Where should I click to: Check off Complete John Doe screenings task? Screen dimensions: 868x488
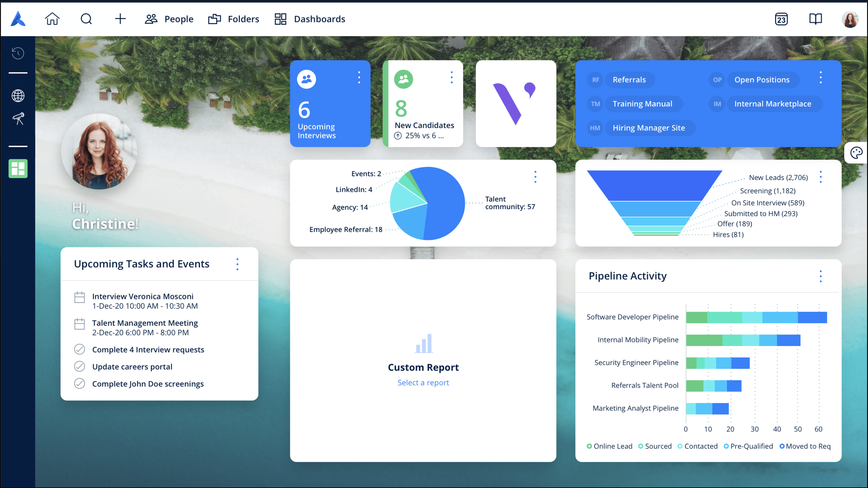point(79,383)
